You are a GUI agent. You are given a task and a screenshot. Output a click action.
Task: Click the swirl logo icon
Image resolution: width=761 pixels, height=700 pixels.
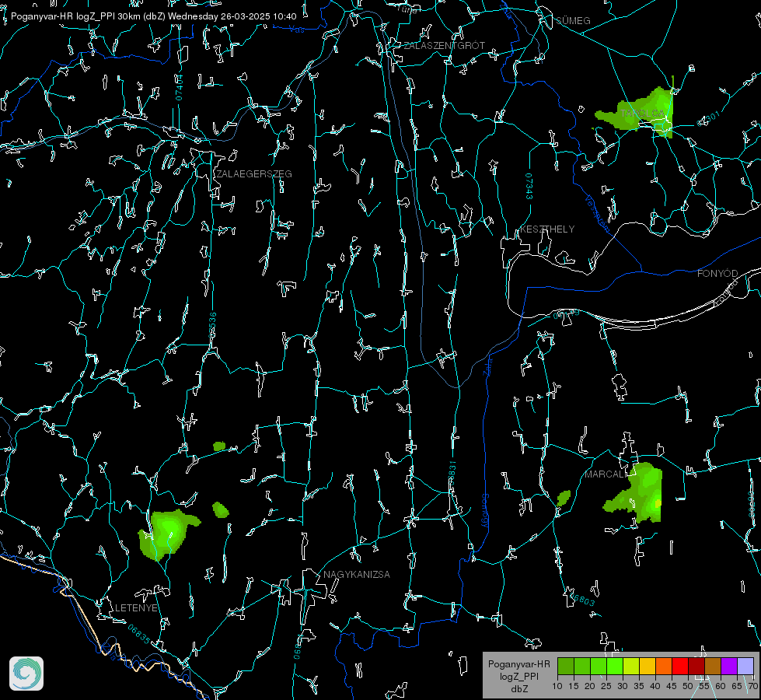26,674
